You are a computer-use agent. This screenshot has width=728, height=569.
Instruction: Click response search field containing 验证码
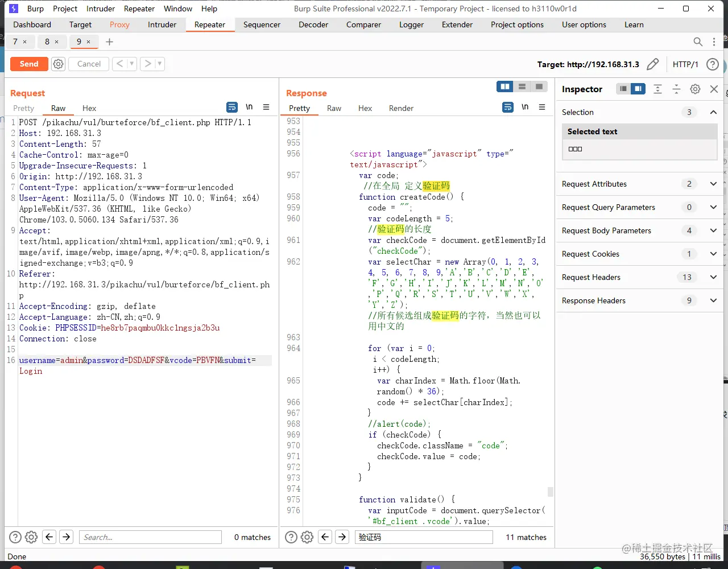coord(424,537)
